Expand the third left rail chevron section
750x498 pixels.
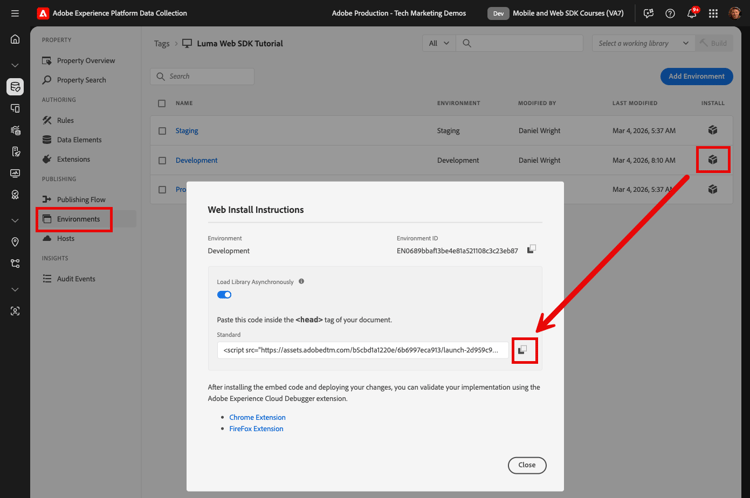click(x=15, y=290)
